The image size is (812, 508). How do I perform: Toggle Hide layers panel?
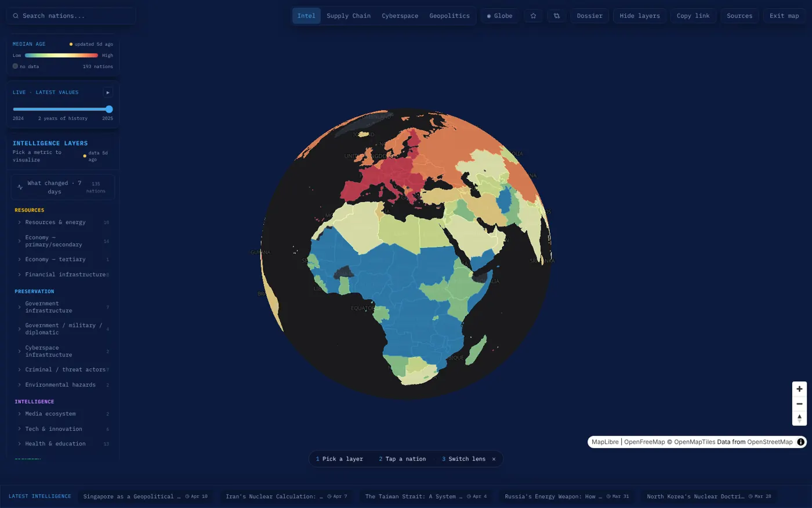[x=639, y=16]
